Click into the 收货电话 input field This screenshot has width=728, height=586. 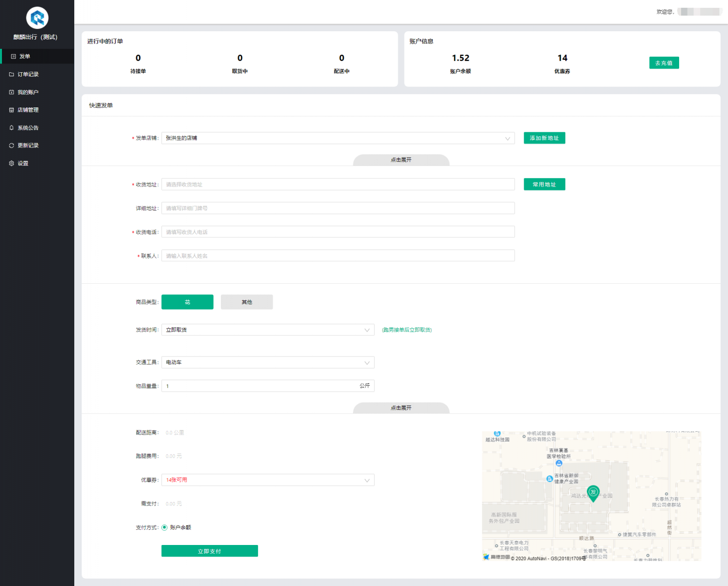click(x=338, y=232)
